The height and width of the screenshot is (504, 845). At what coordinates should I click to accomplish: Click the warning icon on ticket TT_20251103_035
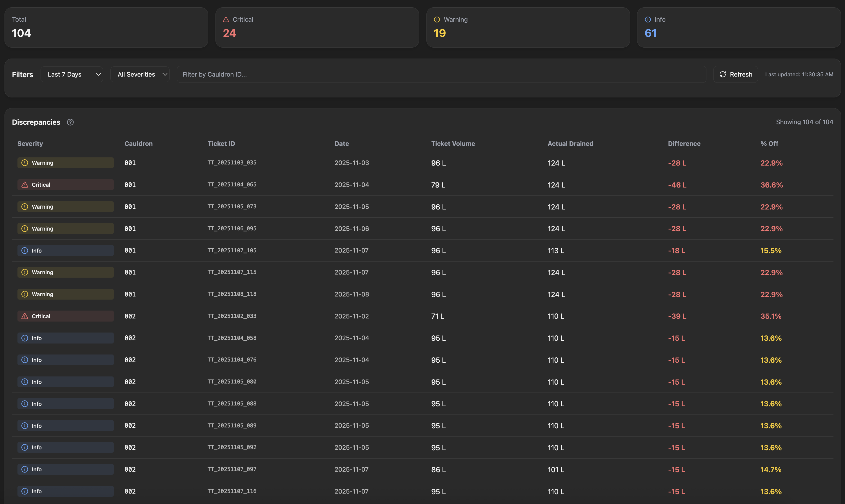(25, 163)
